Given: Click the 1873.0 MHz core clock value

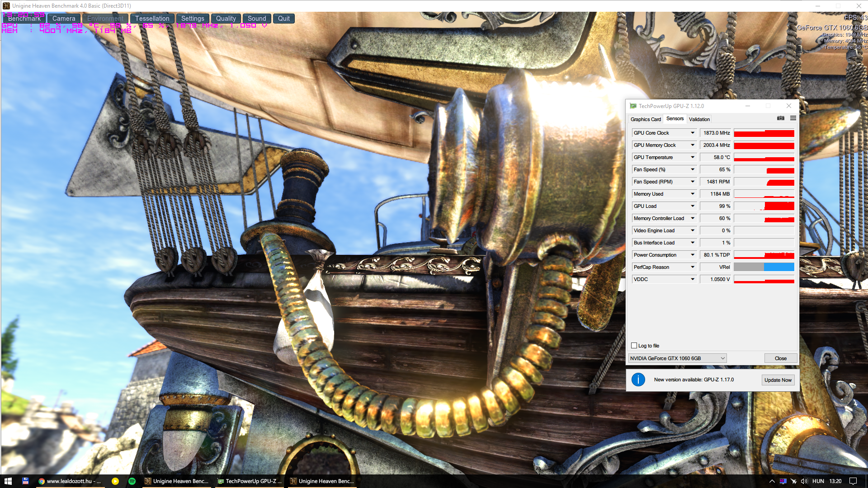Looking at the screenshot, I should pyautogui.click(x=716, y=133).
